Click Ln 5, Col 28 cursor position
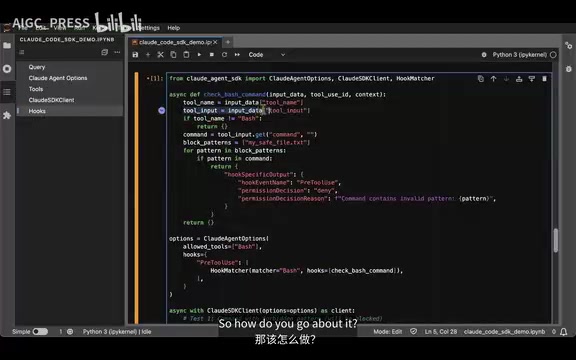The height and width of the screenshot is (360, 576). [441, 332]
